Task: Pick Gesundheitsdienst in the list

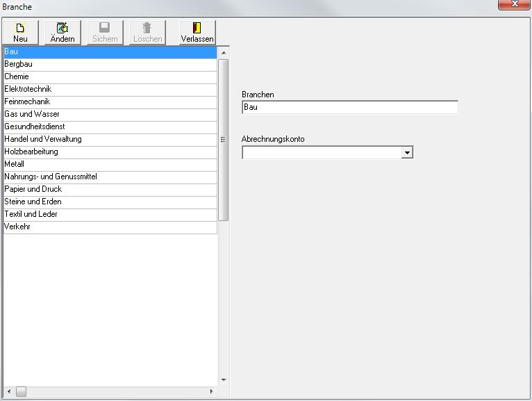Action: point(110,126)
